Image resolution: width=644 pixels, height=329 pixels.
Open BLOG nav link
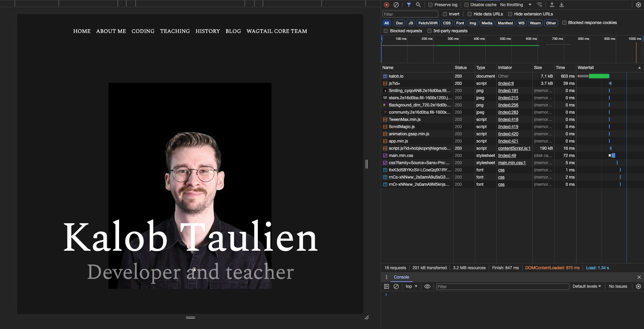tap(233, 31)
